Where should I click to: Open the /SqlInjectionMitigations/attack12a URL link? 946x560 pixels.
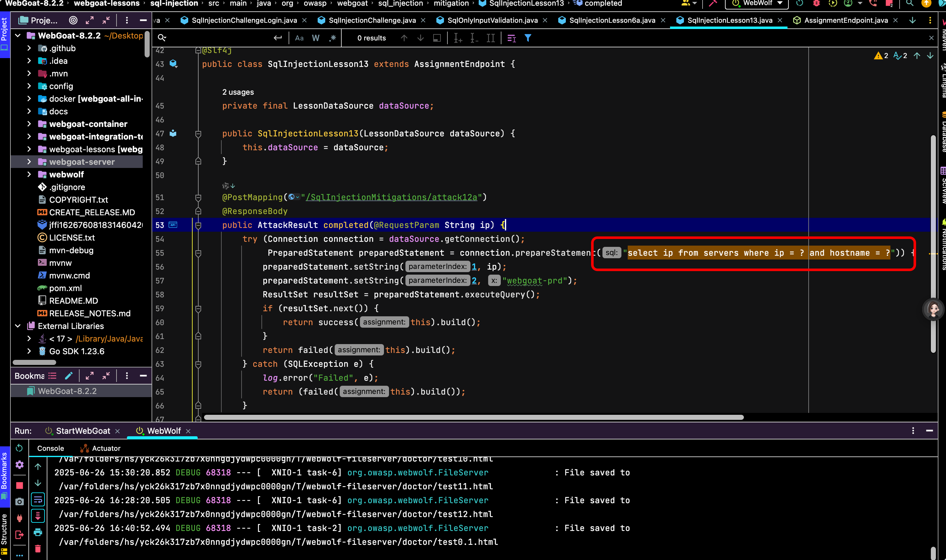pyautogui.click(x=391, y=197)
